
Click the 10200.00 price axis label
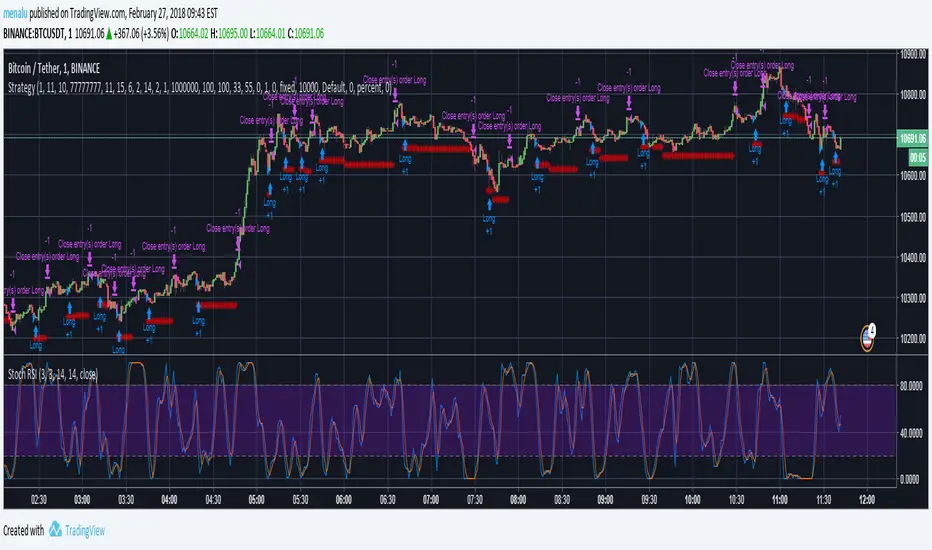pyautogui.click(x=913, y=339)
